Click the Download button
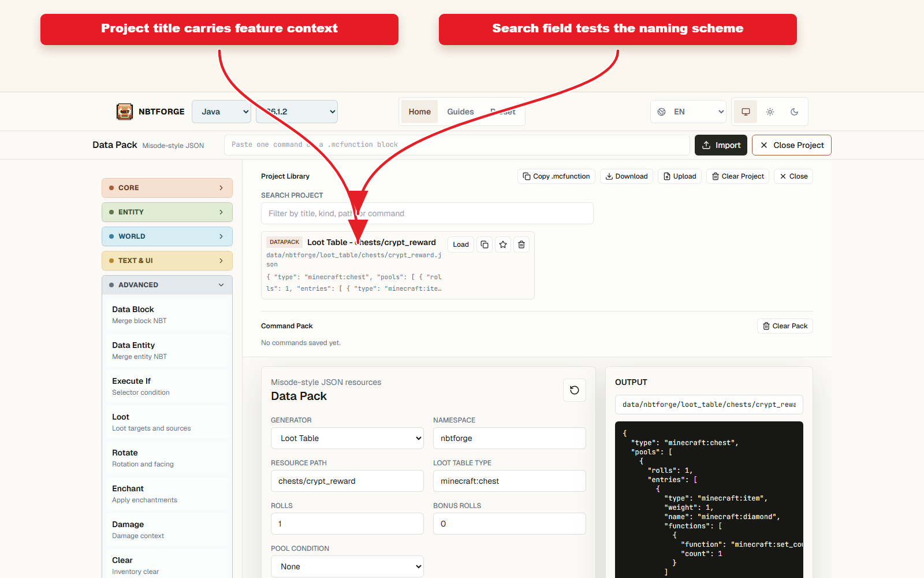This screenshot has height=578, width=924. (x=627, y=176)
